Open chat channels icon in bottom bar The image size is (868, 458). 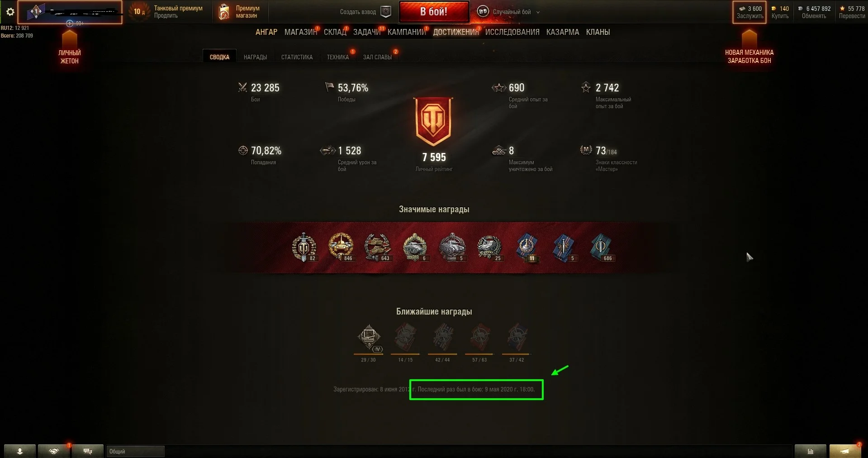pos(88,451)
